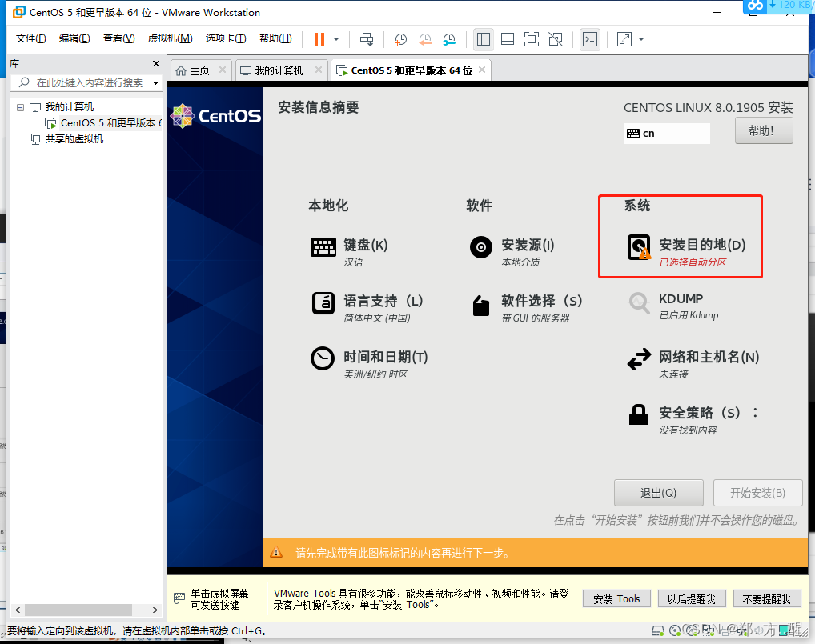Open the virtual machine console view icon

(x=589, y=38)
